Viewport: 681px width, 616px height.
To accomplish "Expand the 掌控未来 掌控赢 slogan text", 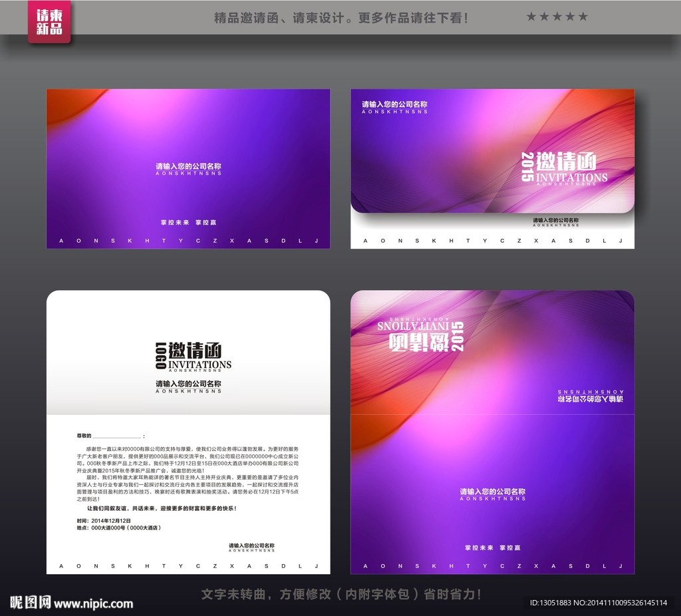I will pyautogui.click(x=188, y=222).
